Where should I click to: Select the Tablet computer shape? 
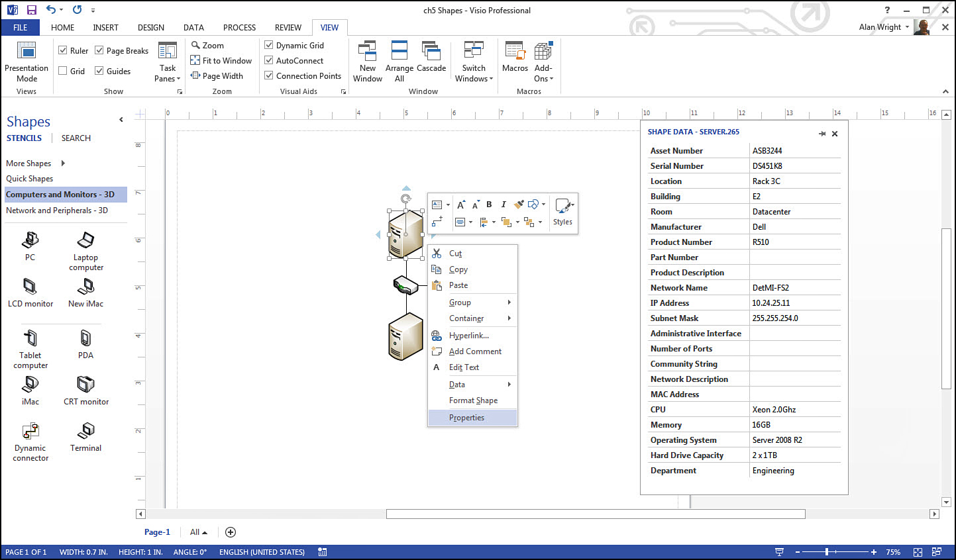tap(30, 350)
